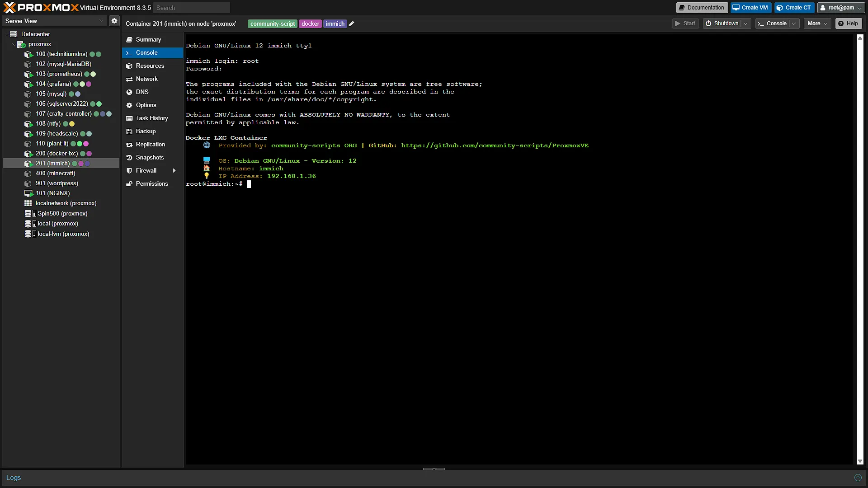
Task: Select Spin500 (proxmox) storage
Action: 62,214
